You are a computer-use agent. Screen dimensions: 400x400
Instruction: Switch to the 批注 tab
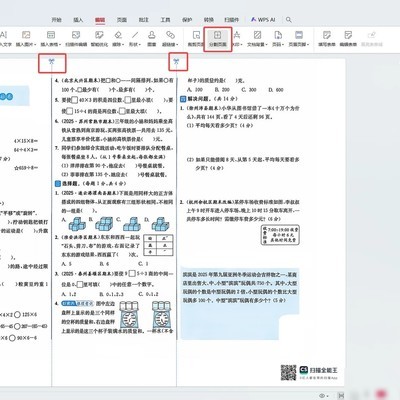[143, 20]
